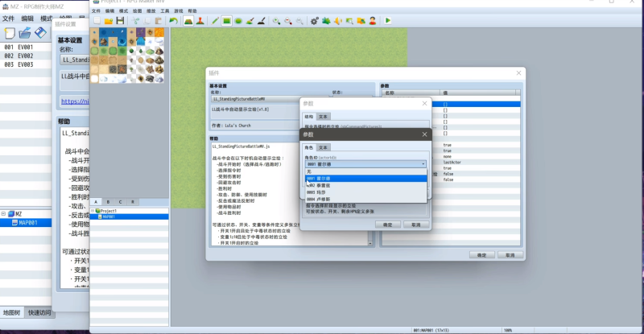Click 取消 in the 插件 dialog
Screen dimensions: 644x334
510,255
